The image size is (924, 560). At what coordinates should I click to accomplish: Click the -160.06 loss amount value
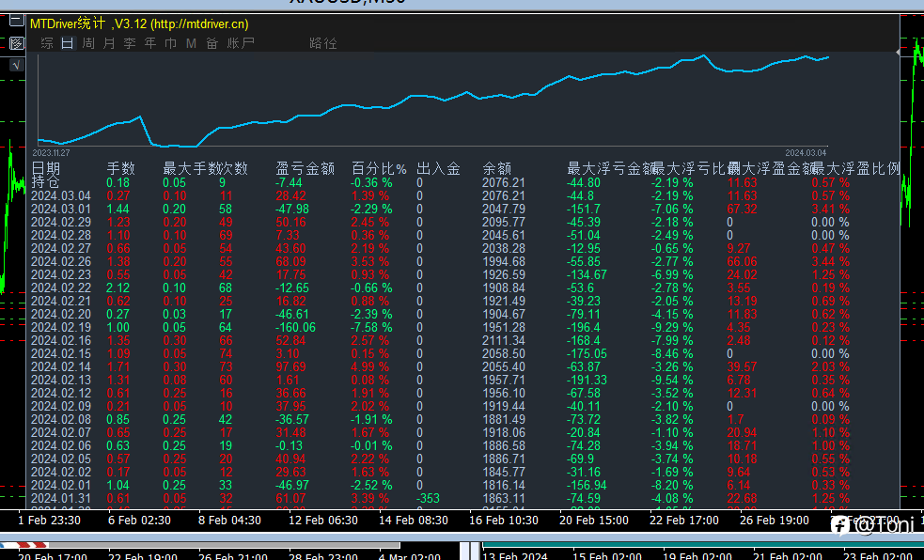point(295,327)
